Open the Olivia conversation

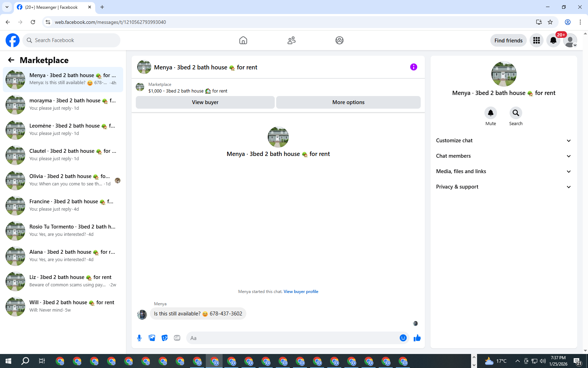click(x=63, y=180)
